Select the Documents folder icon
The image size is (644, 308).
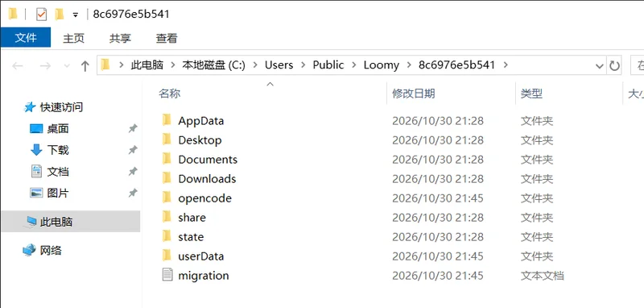167,159
